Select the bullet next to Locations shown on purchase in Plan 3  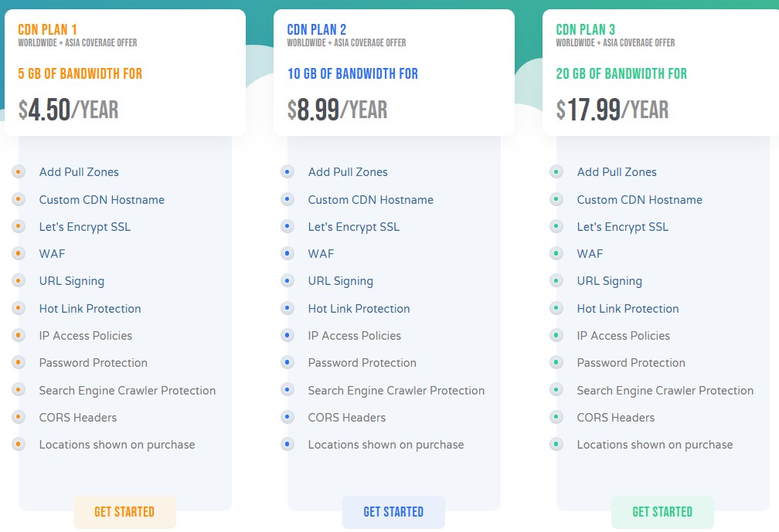click(x=556, y=445)
